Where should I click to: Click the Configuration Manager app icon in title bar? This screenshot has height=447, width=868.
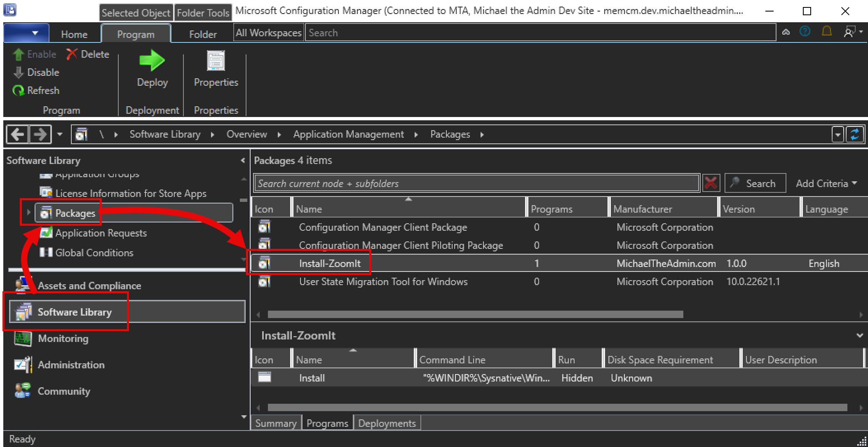coord(9,10)
